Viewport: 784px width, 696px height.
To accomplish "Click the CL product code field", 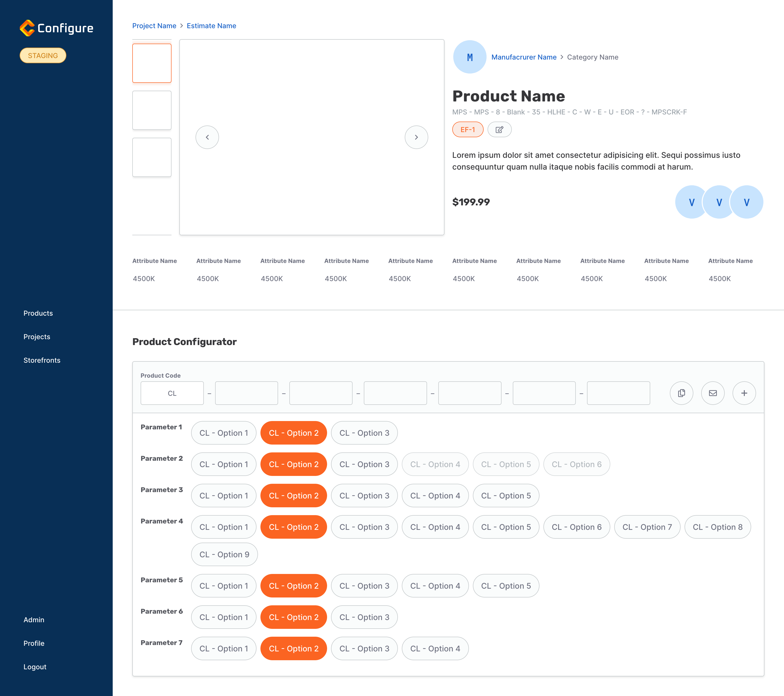I will coord(172,393).
